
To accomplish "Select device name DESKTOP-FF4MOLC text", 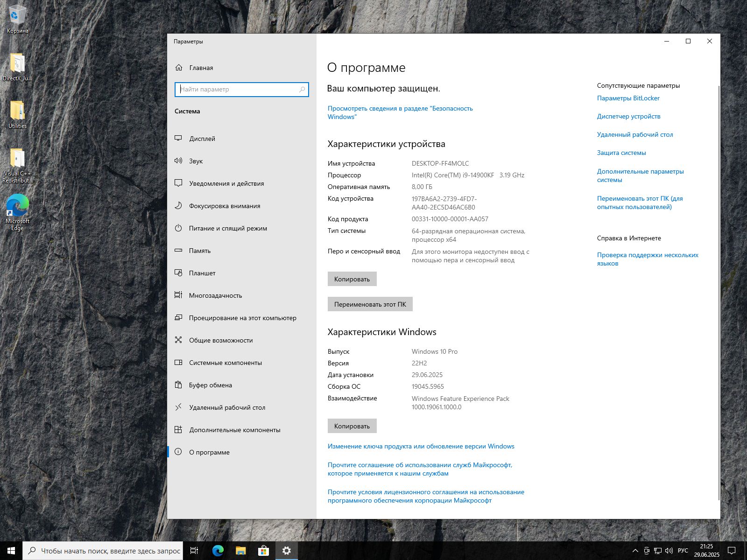I will click(440, 163).
